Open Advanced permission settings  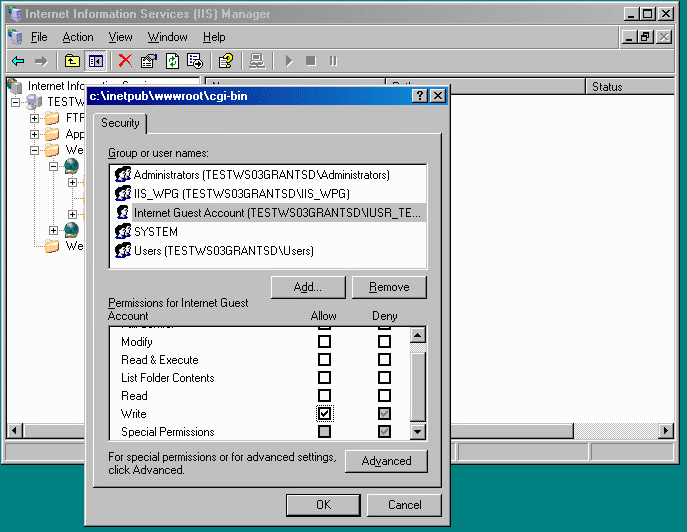pyautogui.click(x=386, y=461)
